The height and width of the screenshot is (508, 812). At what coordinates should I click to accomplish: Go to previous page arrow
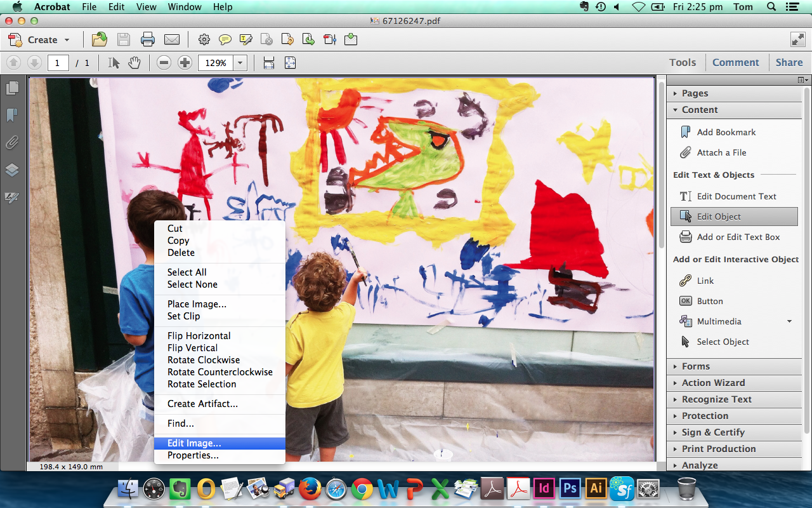tap(14, 63)
